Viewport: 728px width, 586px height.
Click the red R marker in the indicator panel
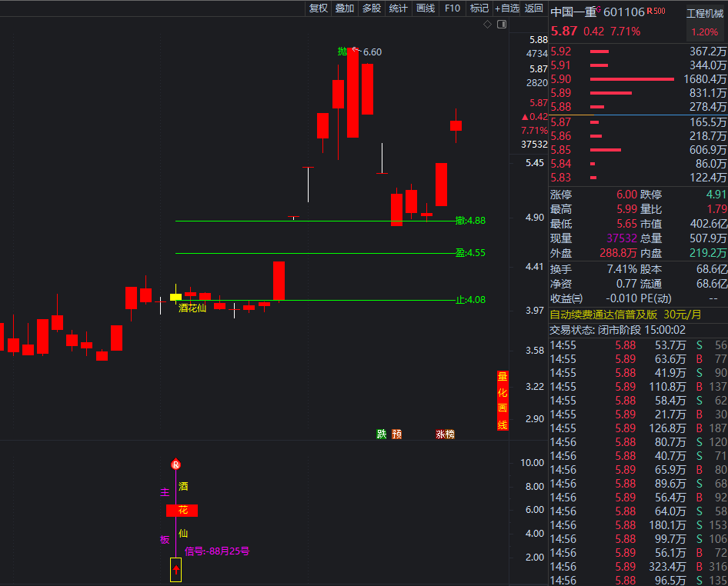pyautogui.click(x=175, y=464)
